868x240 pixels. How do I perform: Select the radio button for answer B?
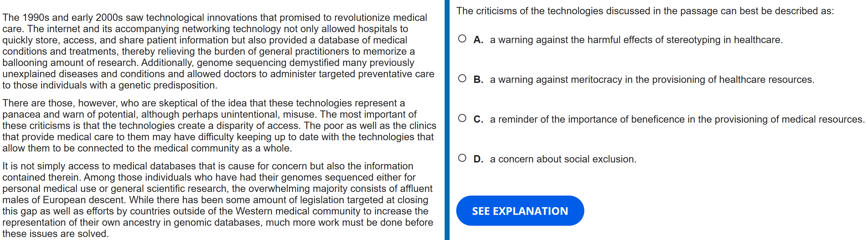click(462, 79)
